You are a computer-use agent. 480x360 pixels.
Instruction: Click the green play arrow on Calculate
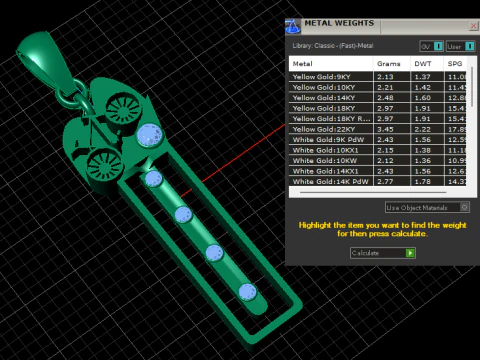pos(410,253)
